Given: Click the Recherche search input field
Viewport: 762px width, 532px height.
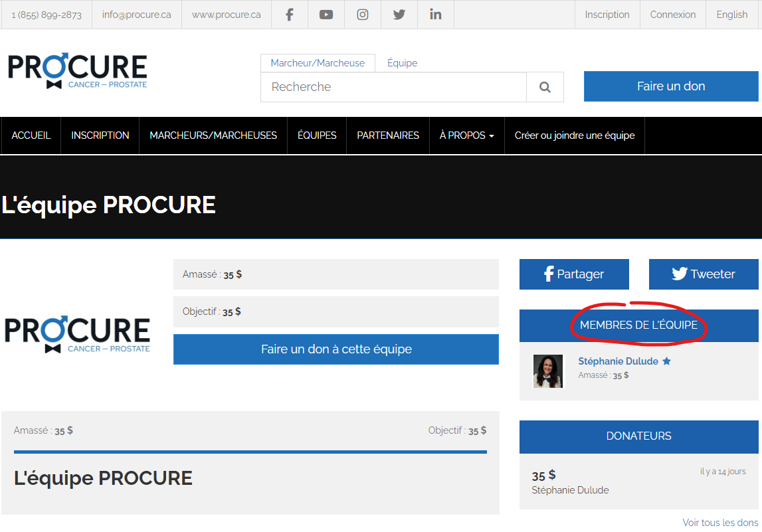Looking at the screenshot, I should click(x=393, y=87).
